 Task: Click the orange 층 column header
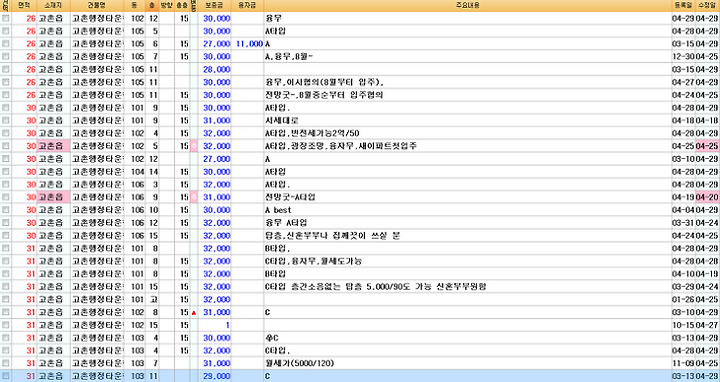[x=152, y=6]
